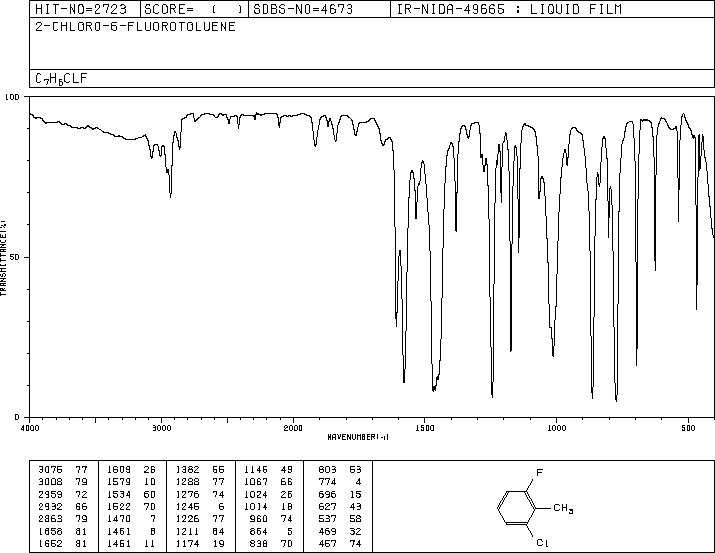Click the 4000 tick on wavenumber axis
The width and height of the screenshot is (715, 553).
coord(30,427)
